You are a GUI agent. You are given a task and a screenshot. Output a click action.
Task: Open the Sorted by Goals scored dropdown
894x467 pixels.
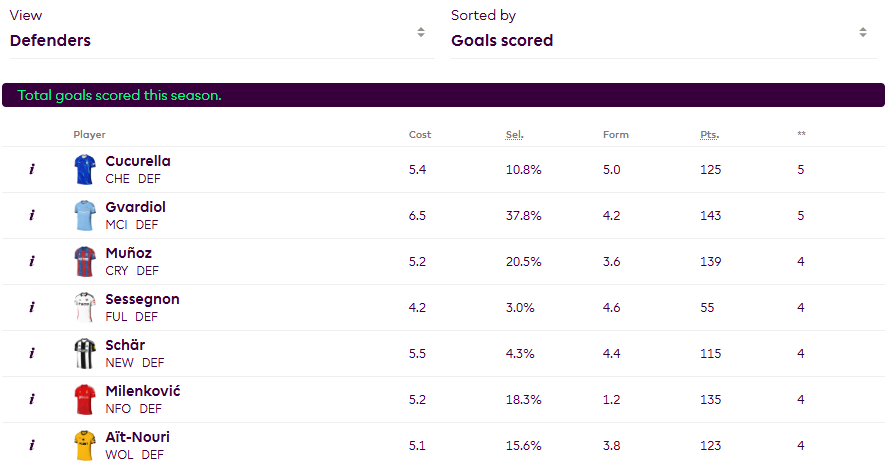[659, 41]
